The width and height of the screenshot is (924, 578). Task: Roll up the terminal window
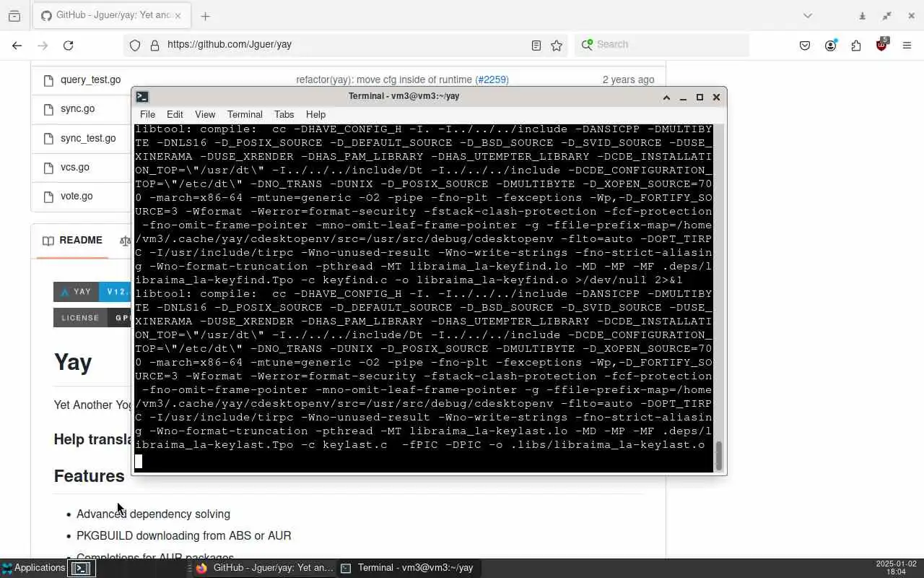click(666, 97)
